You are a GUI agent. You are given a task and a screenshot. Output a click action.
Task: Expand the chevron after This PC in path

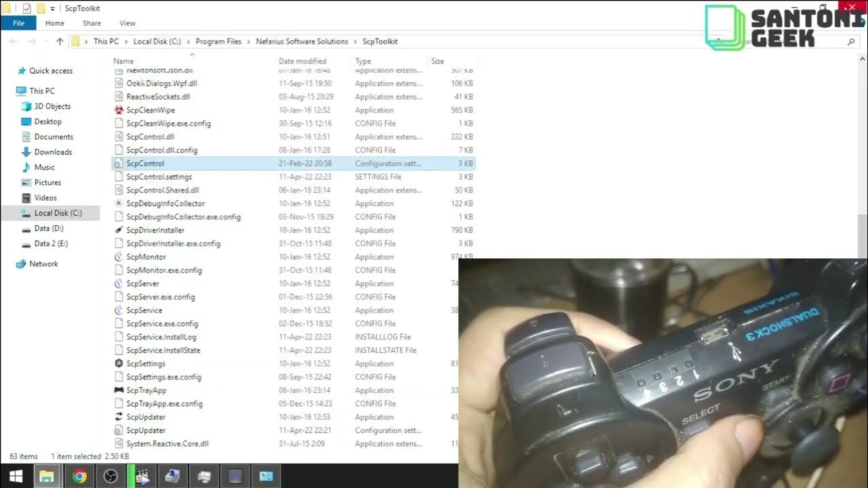[x=125, y=41]
